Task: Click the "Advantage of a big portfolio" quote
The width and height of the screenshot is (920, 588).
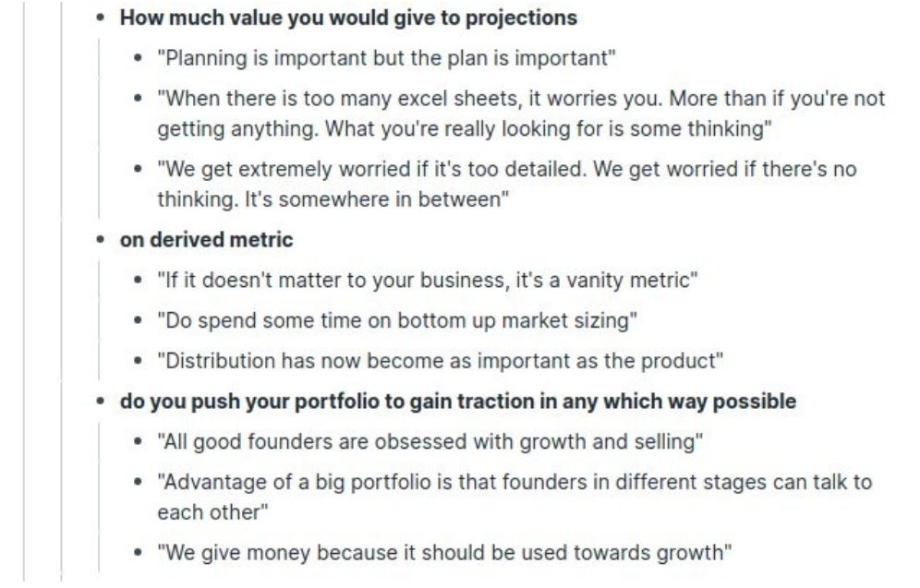Action: (x=514, y=482)
